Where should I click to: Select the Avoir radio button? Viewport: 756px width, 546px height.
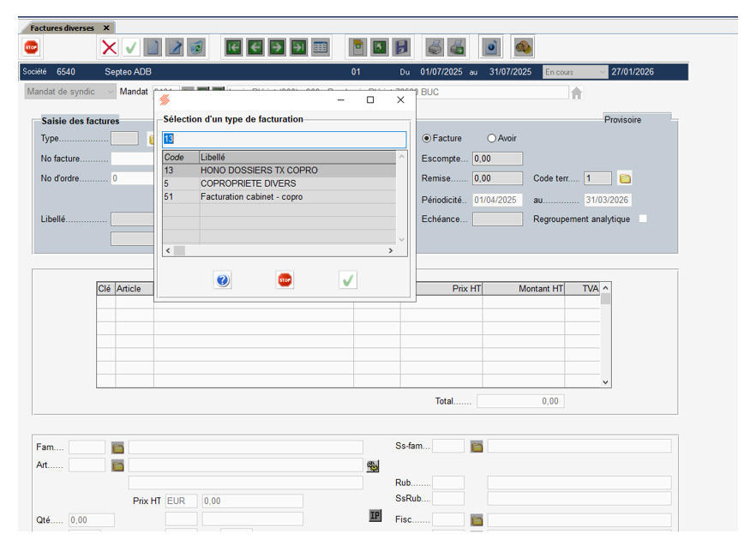pyautogui.click(x=492, y=138)
